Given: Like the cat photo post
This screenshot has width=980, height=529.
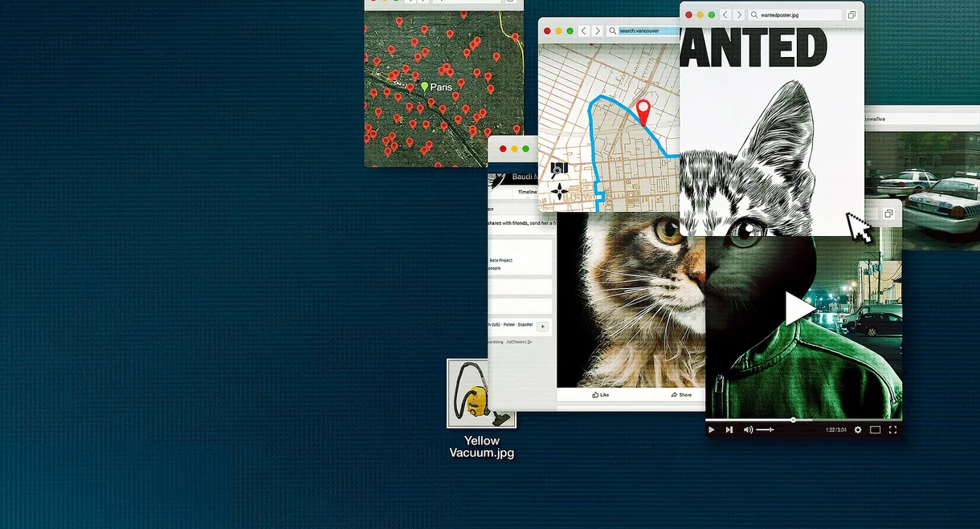Looking at the screenshot, I should click(x=600, y=395).
